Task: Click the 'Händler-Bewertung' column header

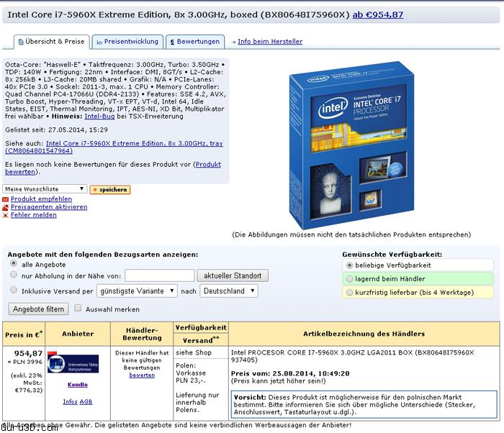Action: (x=142, y=334)
